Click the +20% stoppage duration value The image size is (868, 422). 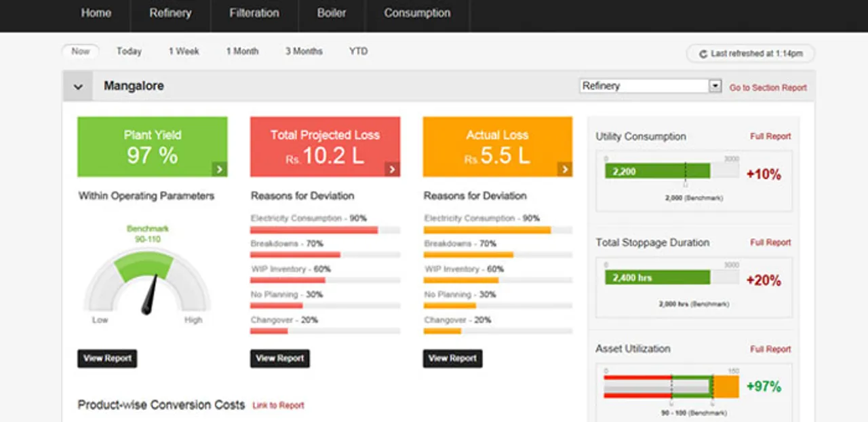764,280
